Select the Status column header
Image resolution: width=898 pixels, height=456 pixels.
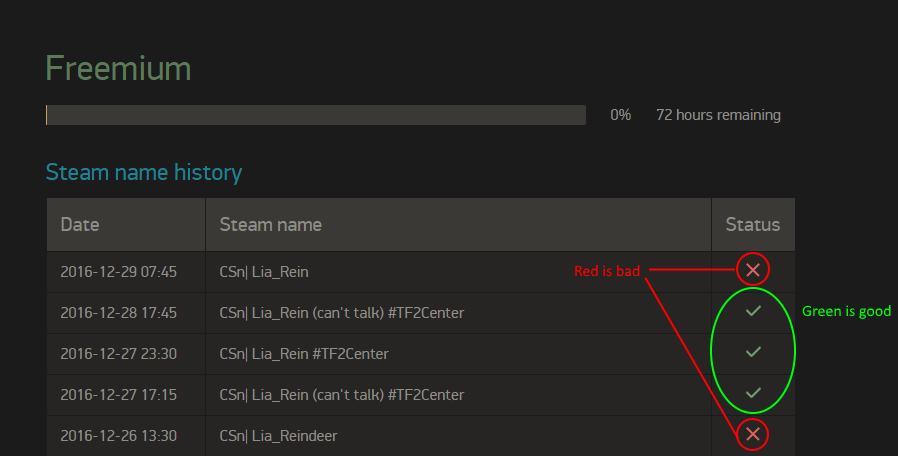(753, 225)
